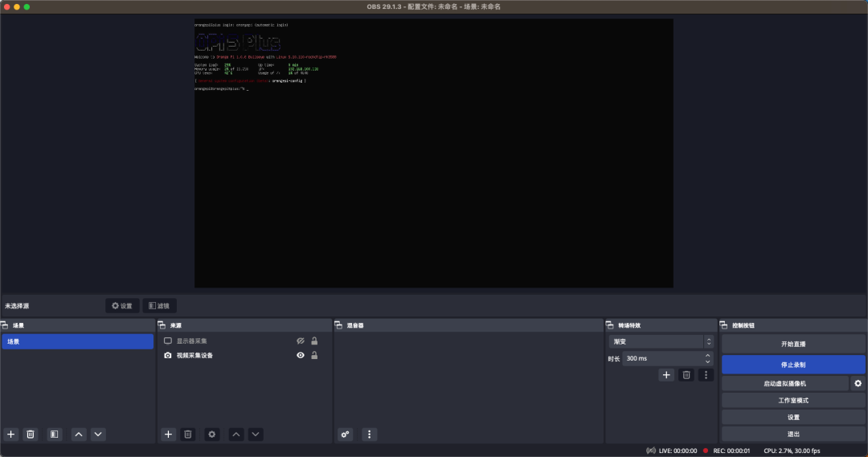Select the 场景 scene in scenes list
The width and height of the screenshot is (868, 457).
77,341
